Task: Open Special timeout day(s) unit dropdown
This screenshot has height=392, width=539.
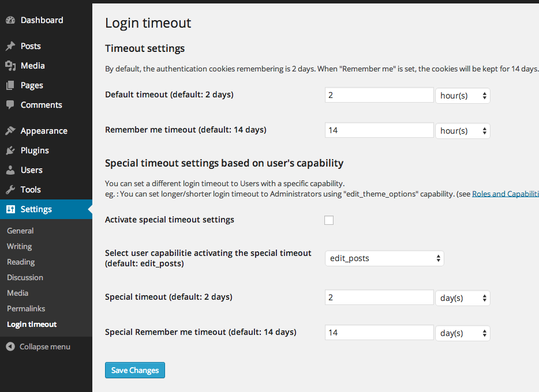Action: [463, 298]
